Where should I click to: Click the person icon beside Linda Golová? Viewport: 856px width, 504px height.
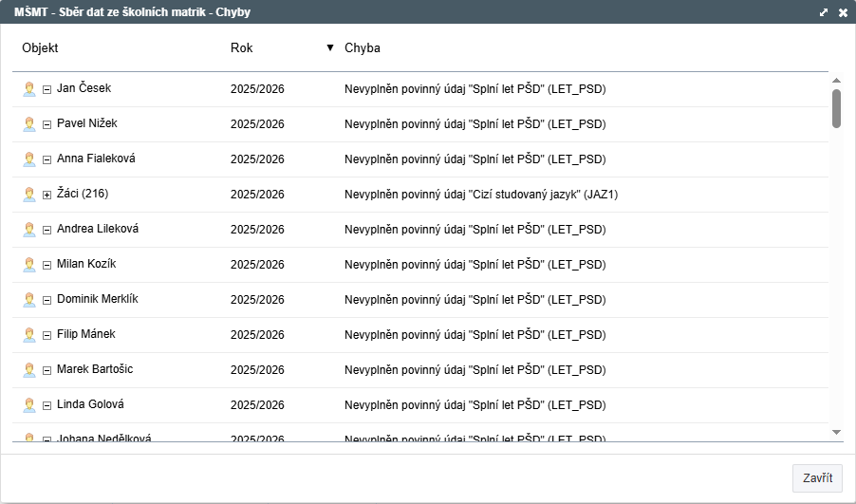(29, 405)
